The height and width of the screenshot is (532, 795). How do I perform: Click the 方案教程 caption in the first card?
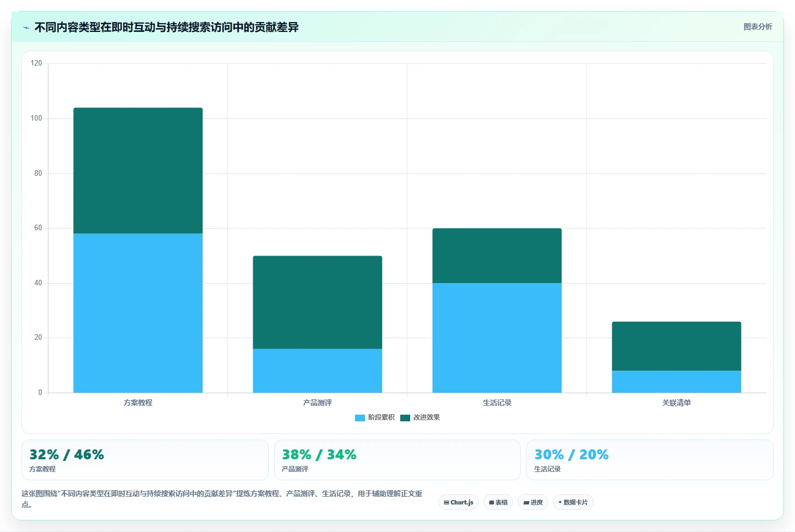pos(42,469)
